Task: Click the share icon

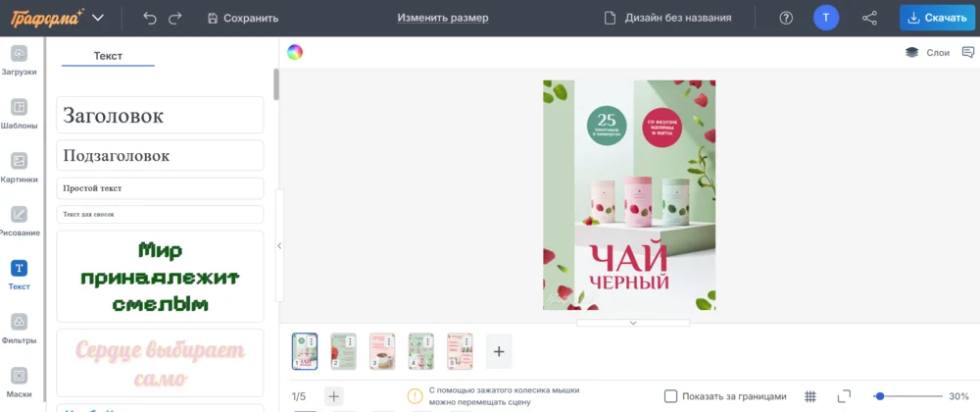Action: (x=869, y=18)
